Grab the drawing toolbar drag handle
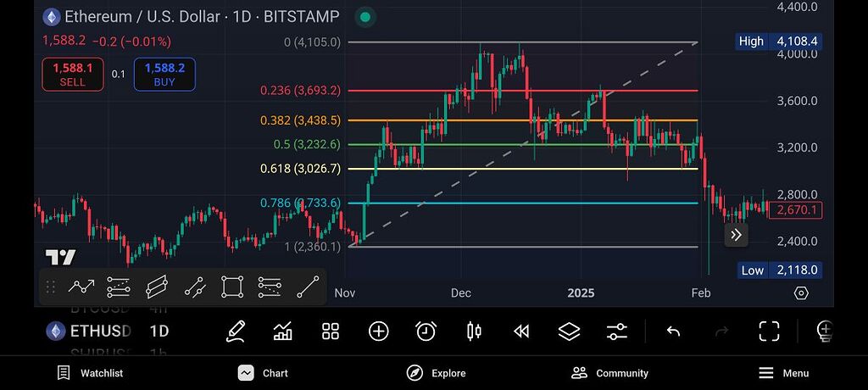The width and height of the screenshot is (868, 390). click(50, 287)
